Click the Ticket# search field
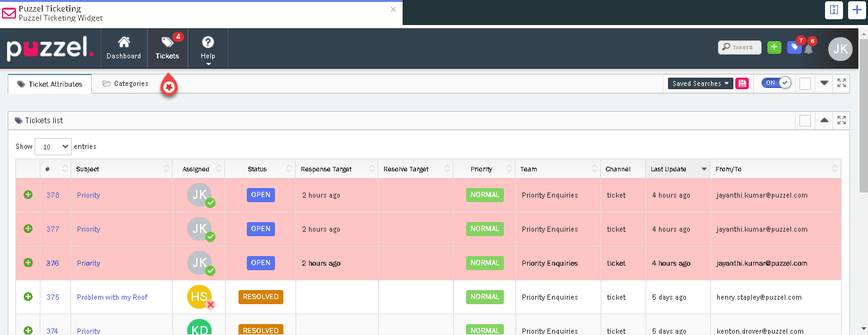This screenshot has width=868, height=335. pyautogui.click(x=740, y=47)
